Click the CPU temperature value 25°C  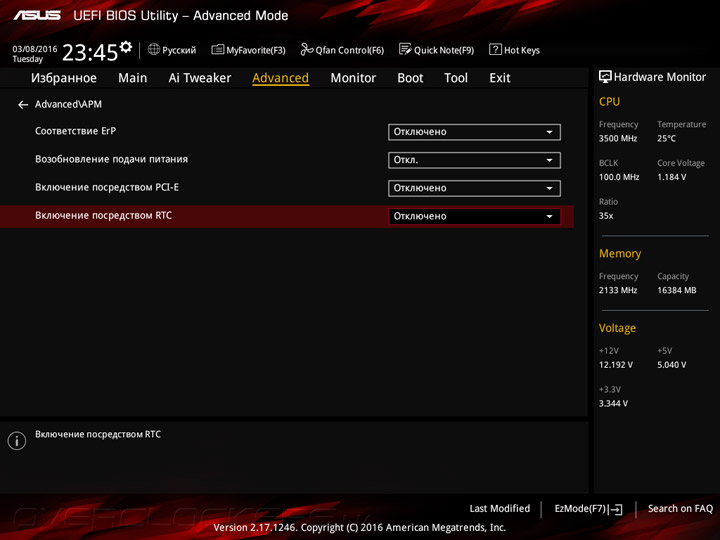[666, 138]
